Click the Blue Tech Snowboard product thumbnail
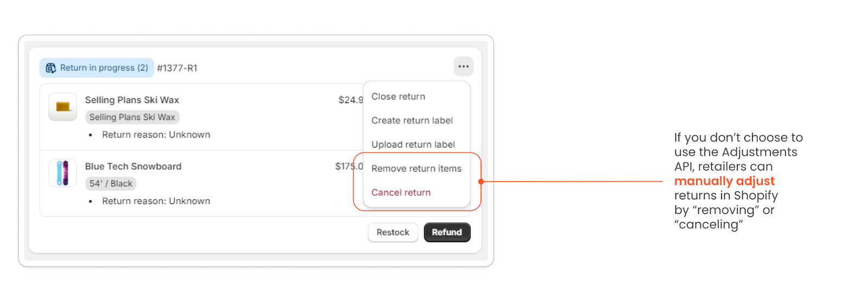 click(x=62, y=173)
